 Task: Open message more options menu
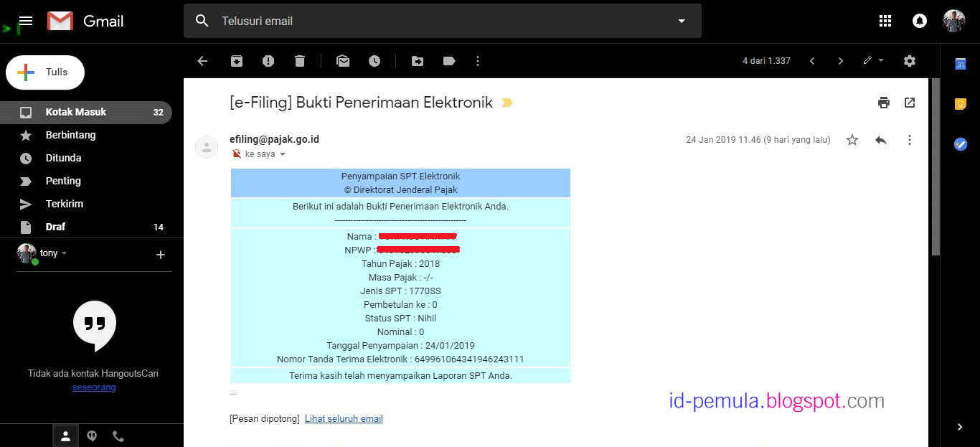point(910,140)
